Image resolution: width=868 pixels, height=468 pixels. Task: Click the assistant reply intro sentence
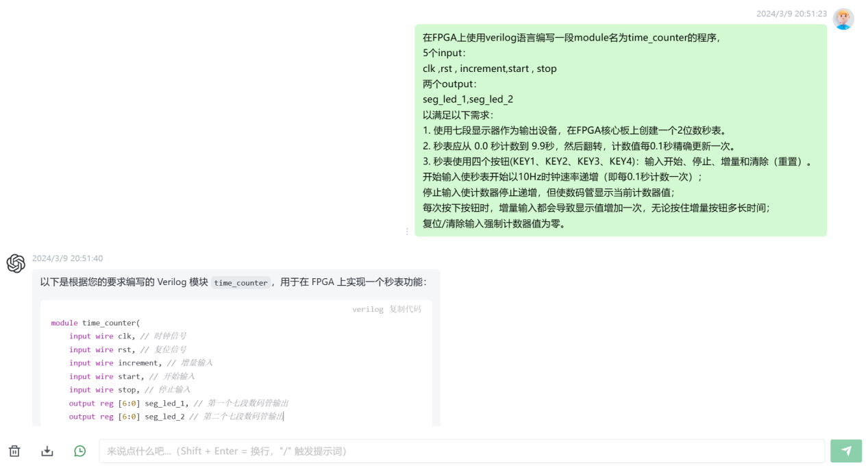(234, 282)
